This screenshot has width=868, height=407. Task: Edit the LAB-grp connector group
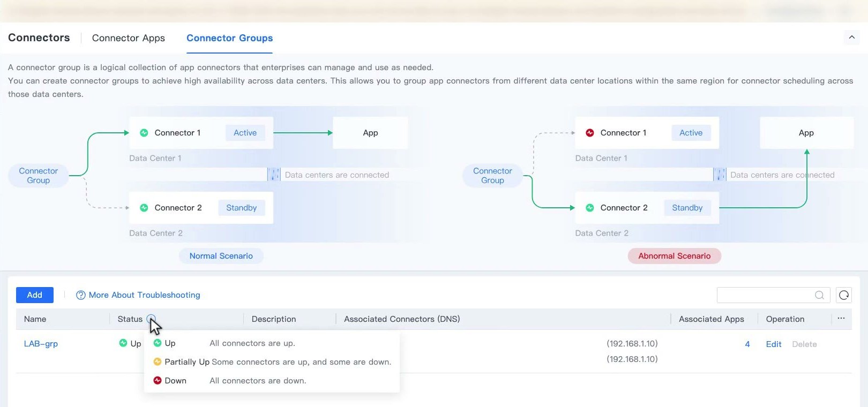774,344
